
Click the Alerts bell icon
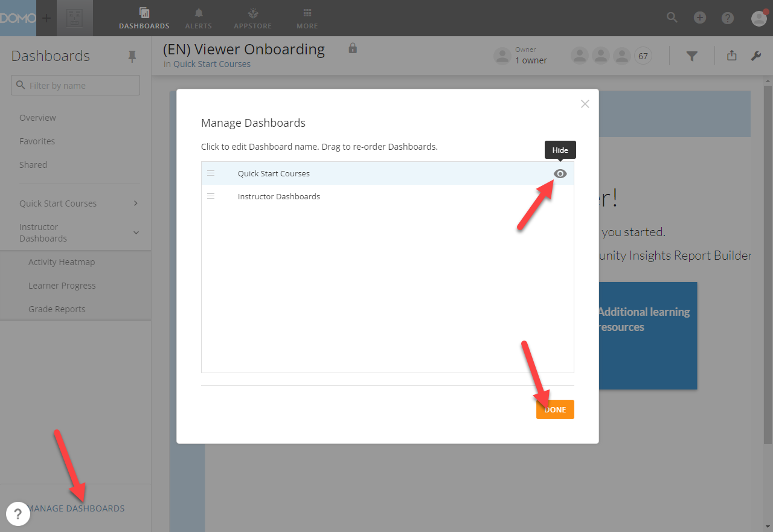coord(198,17)
